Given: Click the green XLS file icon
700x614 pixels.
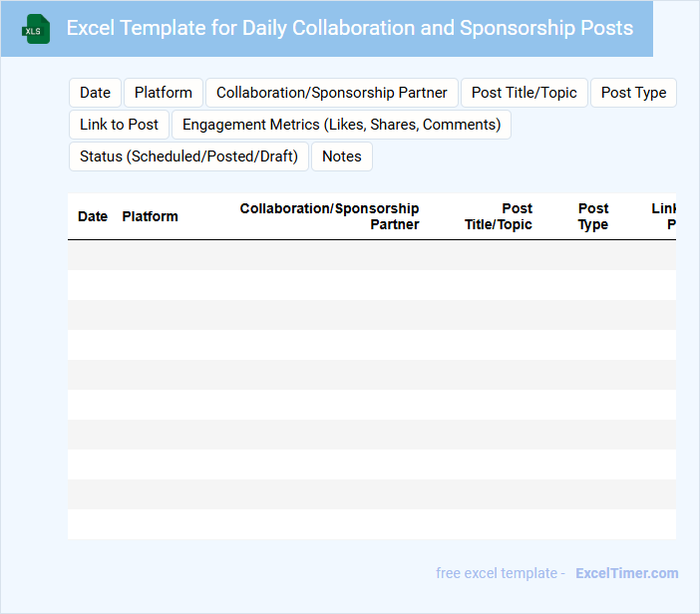Looking at the screenshot, I should click(x=36, y=29).
